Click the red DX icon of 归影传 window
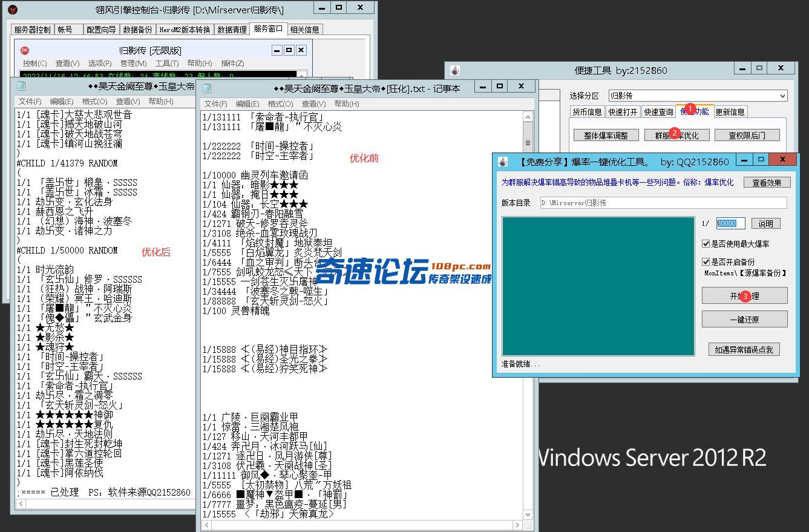 [25, 50]
